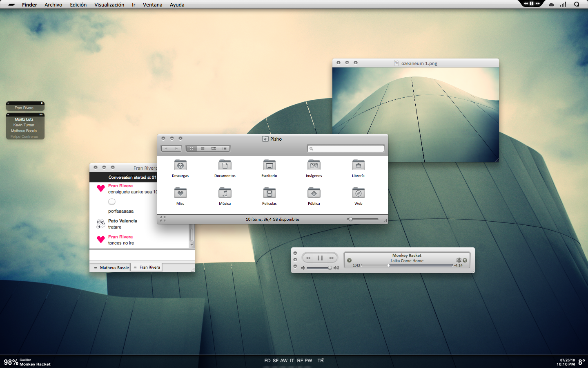Click the ozeaneum 1.png image preview
This screenshot has width=588, height=368.
coord(416,115)
